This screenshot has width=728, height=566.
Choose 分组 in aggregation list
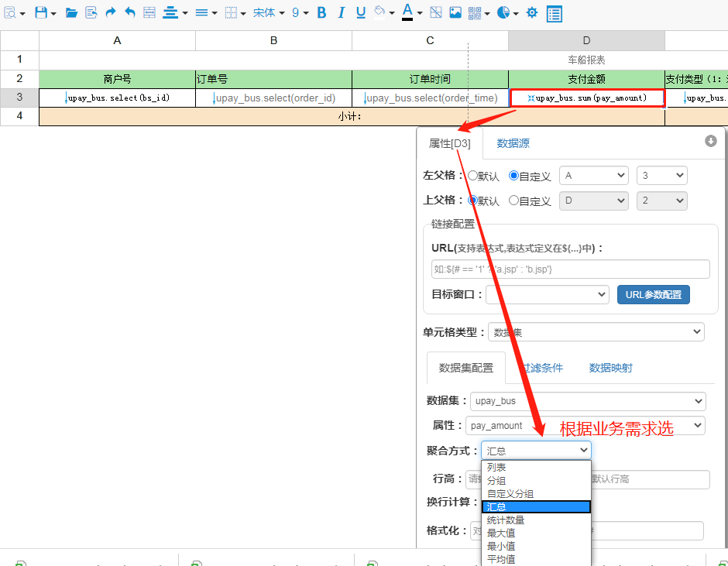tap(536, 481)
